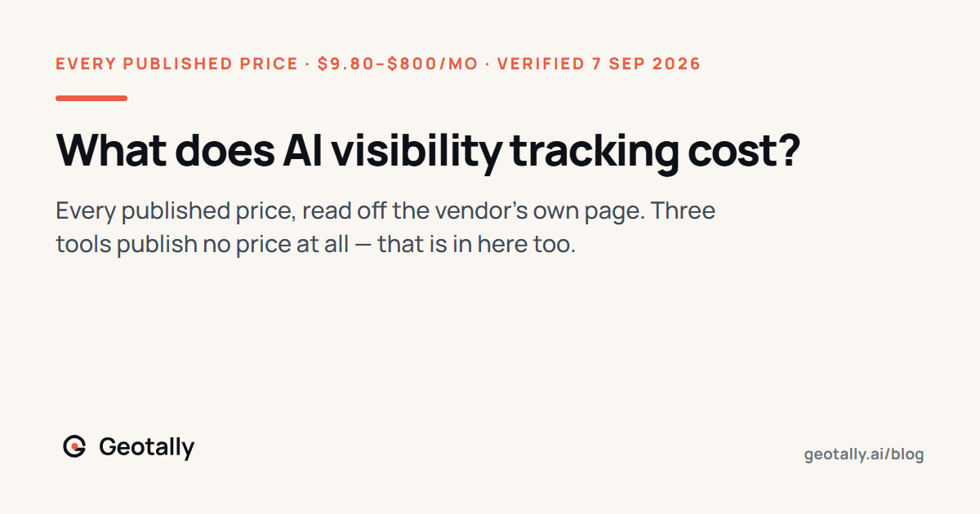
Task: Click the "VERIFIED 7 SEP 2026" date label
Action: coord(599,64)
